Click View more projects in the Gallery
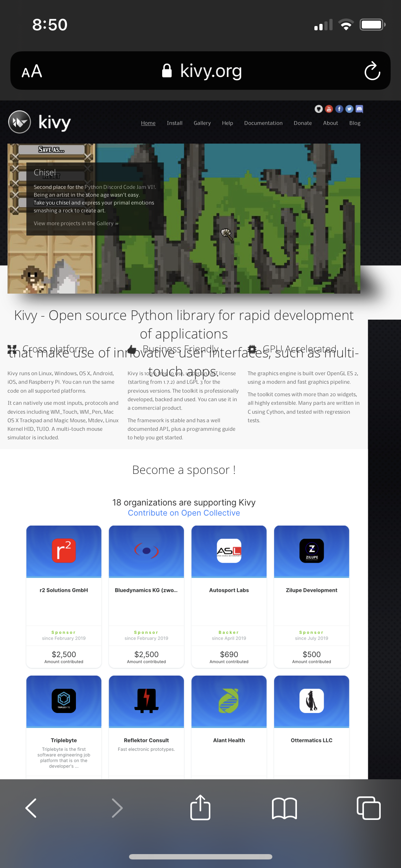The image size is (401, 868). coord(76,223)
